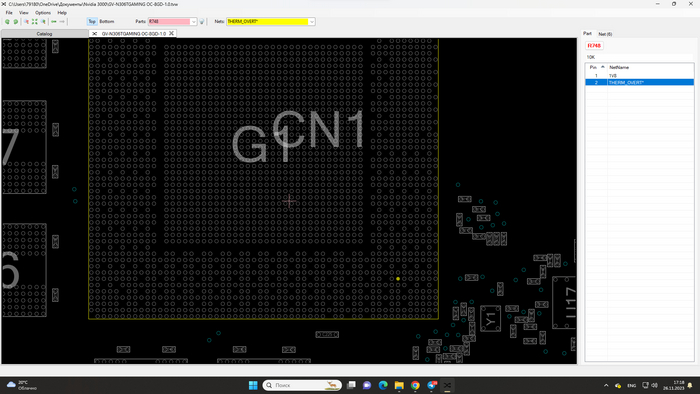This screenshot has height=394, width=700.
Task: Click the second green rotate icon in the toolbar
Action: 16,21
